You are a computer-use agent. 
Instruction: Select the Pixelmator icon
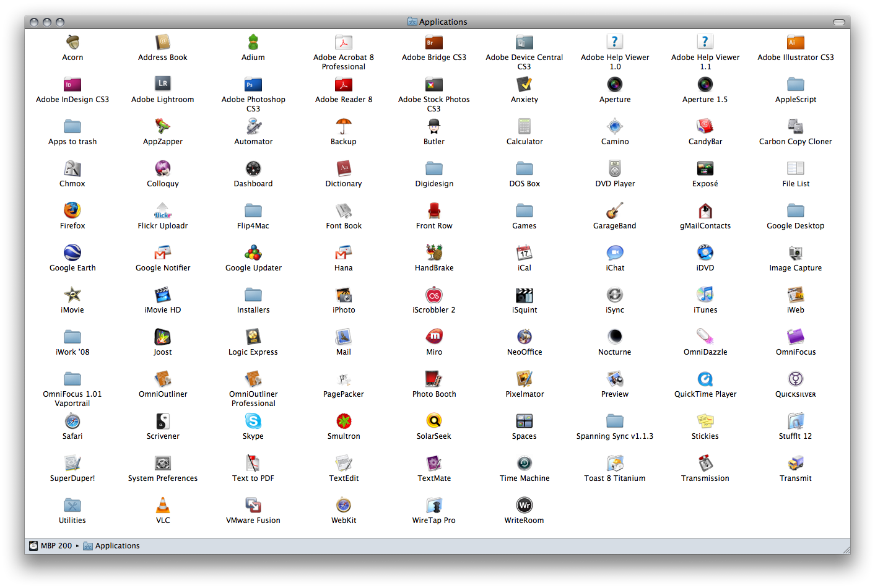525,379
